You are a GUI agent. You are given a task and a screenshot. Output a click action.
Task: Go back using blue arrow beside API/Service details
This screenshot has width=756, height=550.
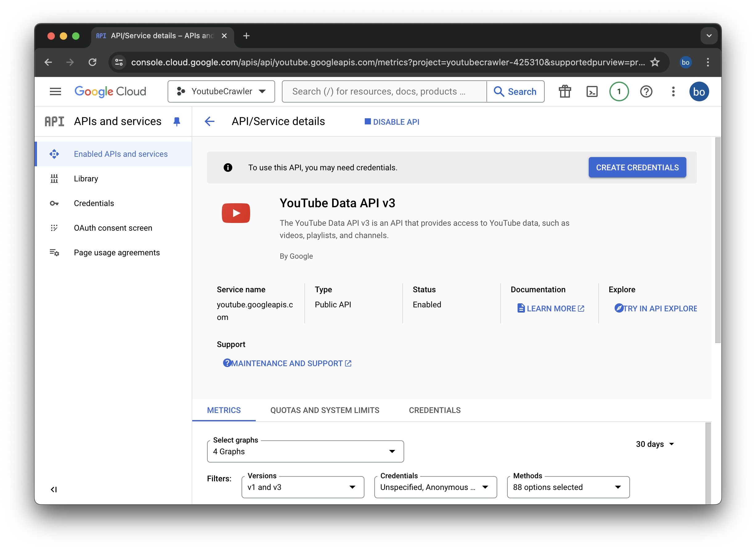(x=209, y=122)
